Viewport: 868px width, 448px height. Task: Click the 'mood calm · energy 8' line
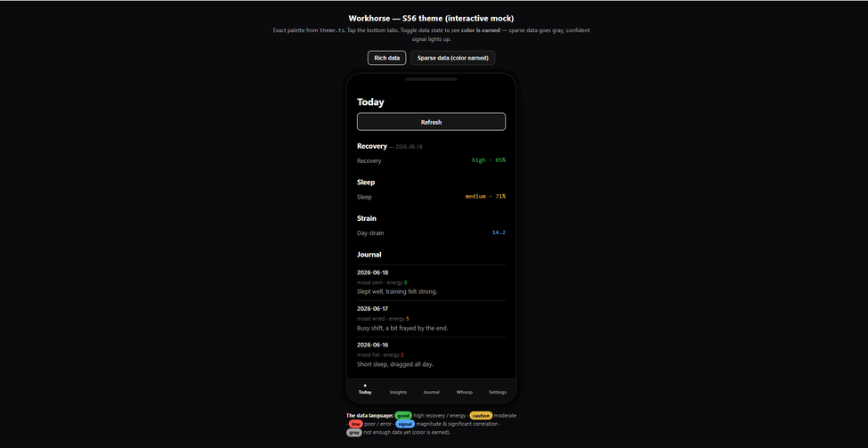pyautogui.click(x=382, y=282)
